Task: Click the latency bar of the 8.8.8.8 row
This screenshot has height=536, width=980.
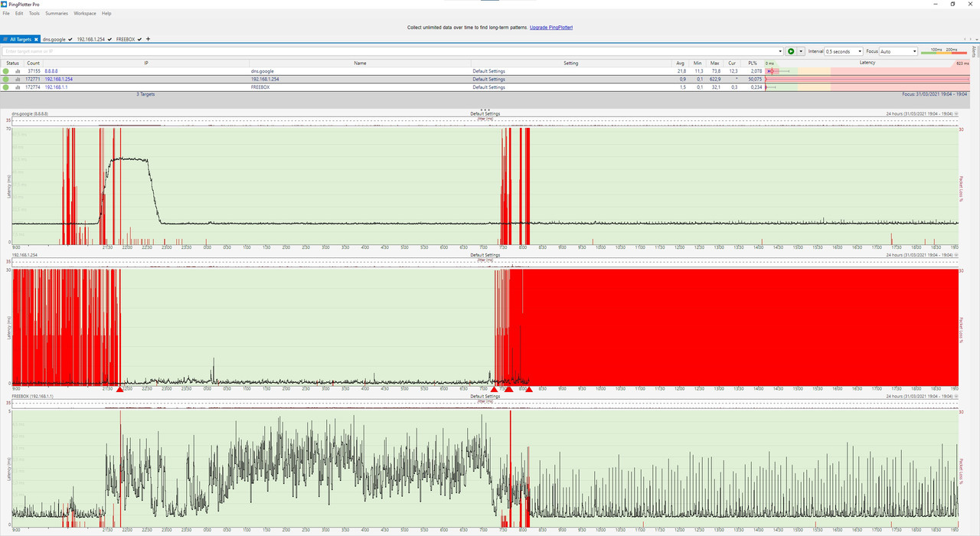Action: [867, 71]
